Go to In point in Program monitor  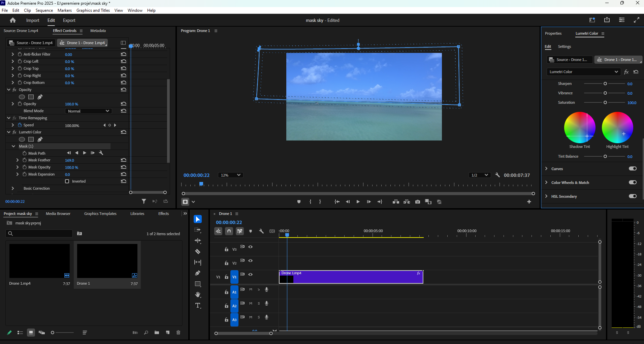(337, 202)
